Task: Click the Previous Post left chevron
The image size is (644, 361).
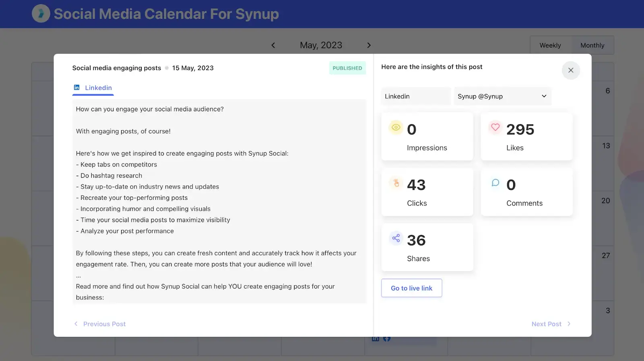Action: (x=76, y=324)
